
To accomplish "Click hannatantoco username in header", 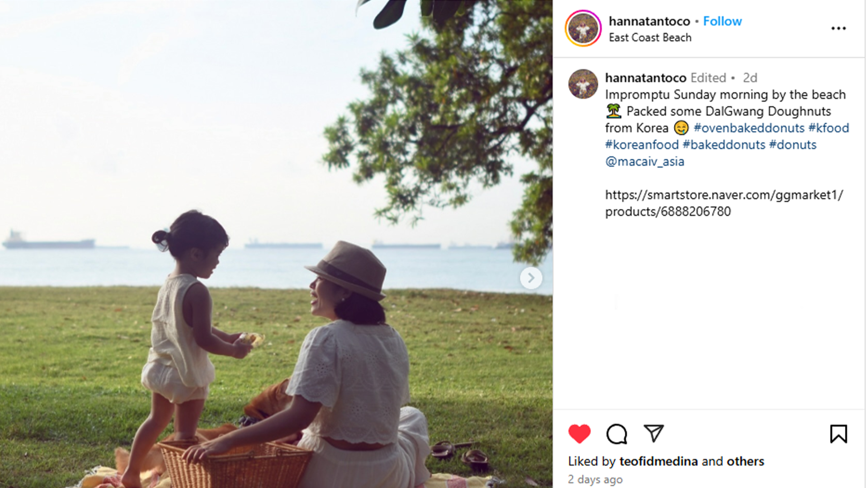I will pos(649,21).
